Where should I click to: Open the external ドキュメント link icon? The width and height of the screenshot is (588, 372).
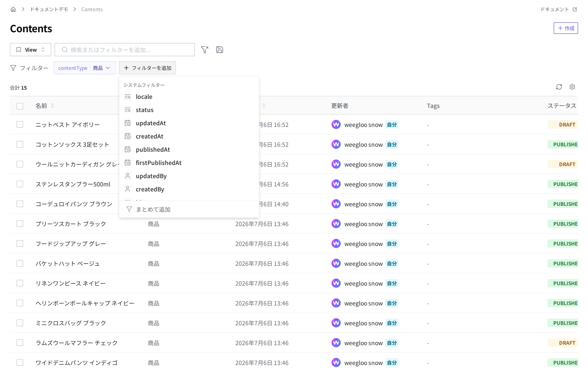pos(575,9)
